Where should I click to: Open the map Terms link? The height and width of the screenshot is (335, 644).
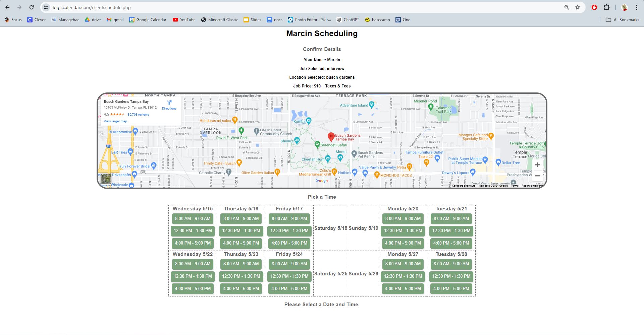515,186
